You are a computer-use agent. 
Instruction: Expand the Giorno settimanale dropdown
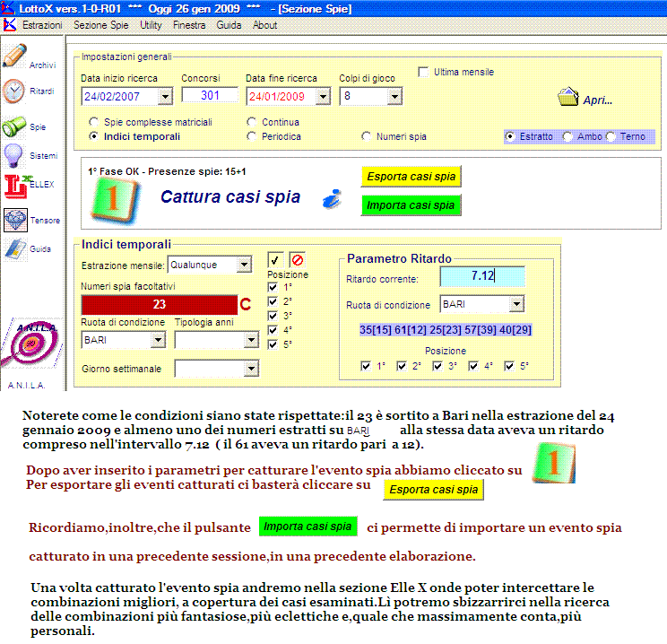pyautogui.click(x=251, y=369)
